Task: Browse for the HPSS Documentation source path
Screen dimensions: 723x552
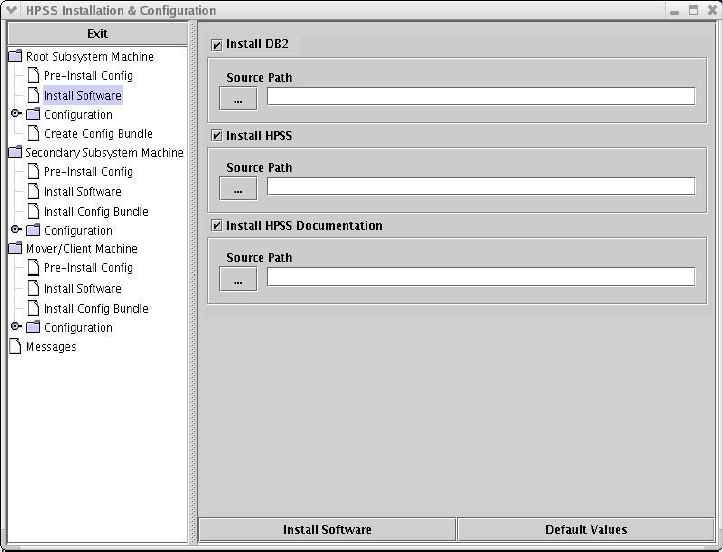Action: coord(238,279)
